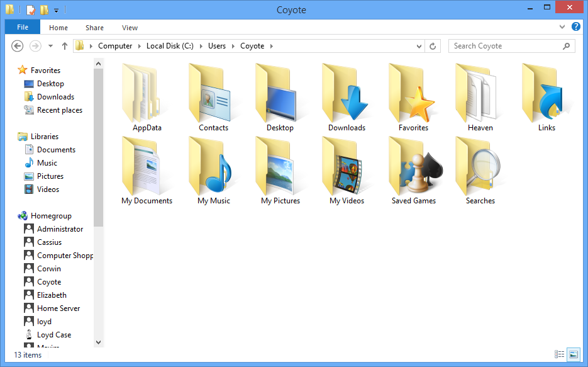Select Corwin under Homegroup
The width and height of the screenshot is (588, 367).
tap(49, 269)
